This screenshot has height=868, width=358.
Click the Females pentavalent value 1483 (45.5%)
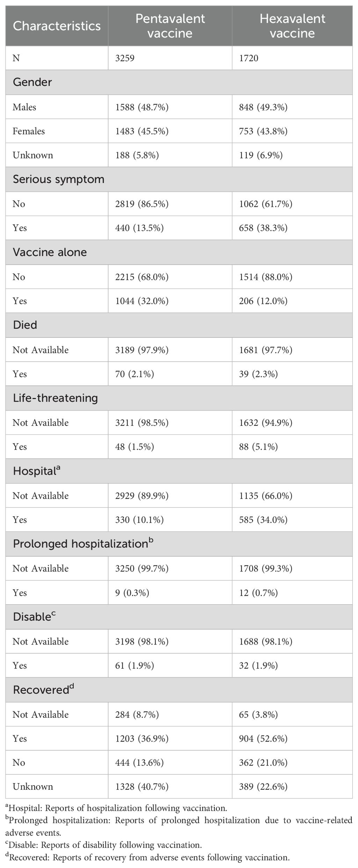pyautogui.click(x=142, y=131)
